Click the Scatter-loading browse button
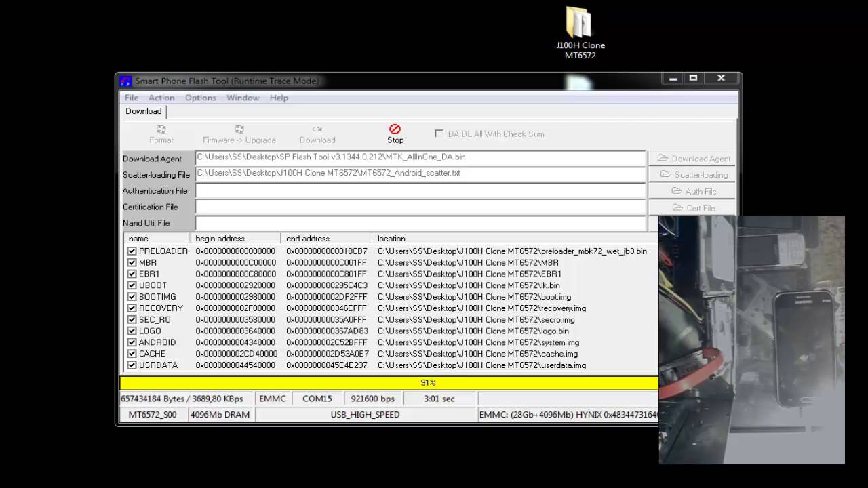Viewport: 868px width, 488px height. pyautogui.click(x=692, y=174)
